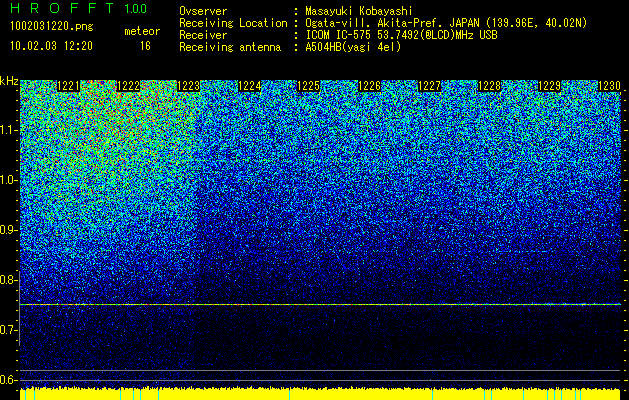
Task: Click the 0.8 frequency axis label
Action: [8, 280]
